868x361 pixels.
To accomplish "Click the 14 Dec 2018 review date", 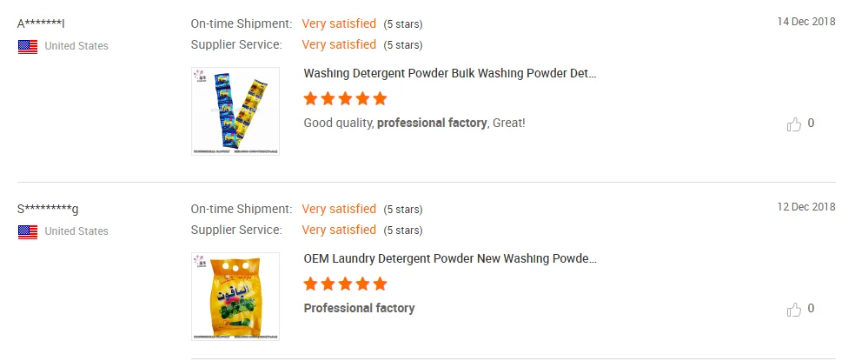I will (806, 22).
